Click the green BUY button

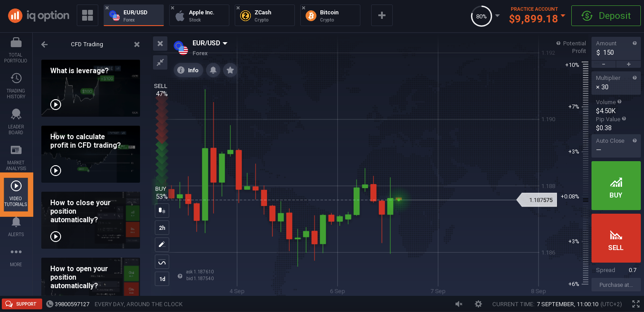tap(616, 186)
